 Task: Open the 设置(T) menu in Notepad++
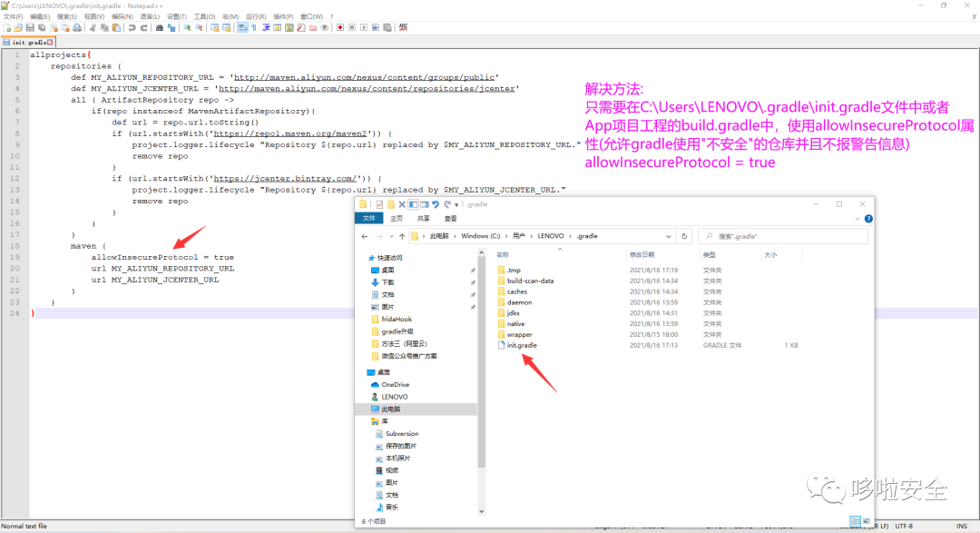tap(177, 17)
